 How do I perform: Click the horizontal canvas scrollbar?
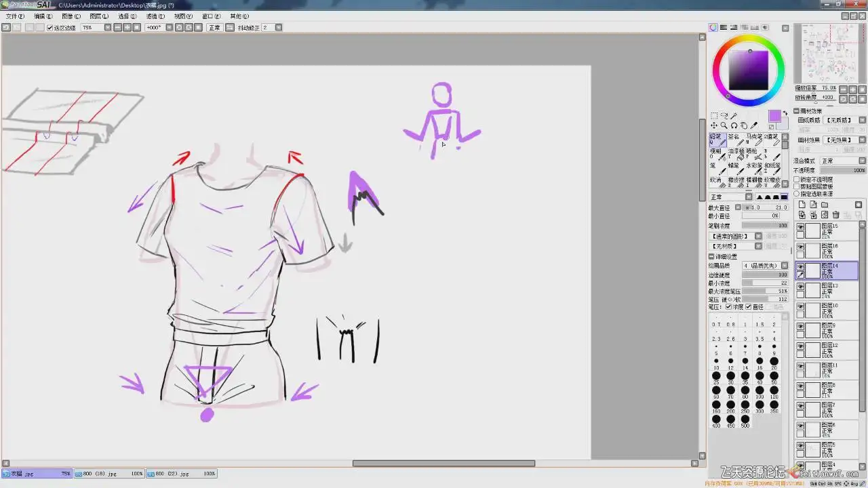click(443, 464)
